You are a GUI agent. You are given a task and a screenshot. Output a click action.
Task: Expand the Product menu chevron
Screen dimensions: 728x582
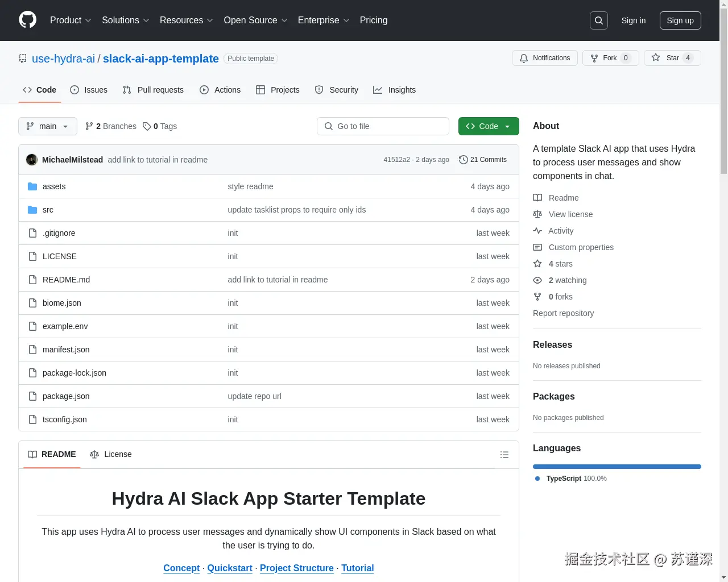click(x=89, y=20)
